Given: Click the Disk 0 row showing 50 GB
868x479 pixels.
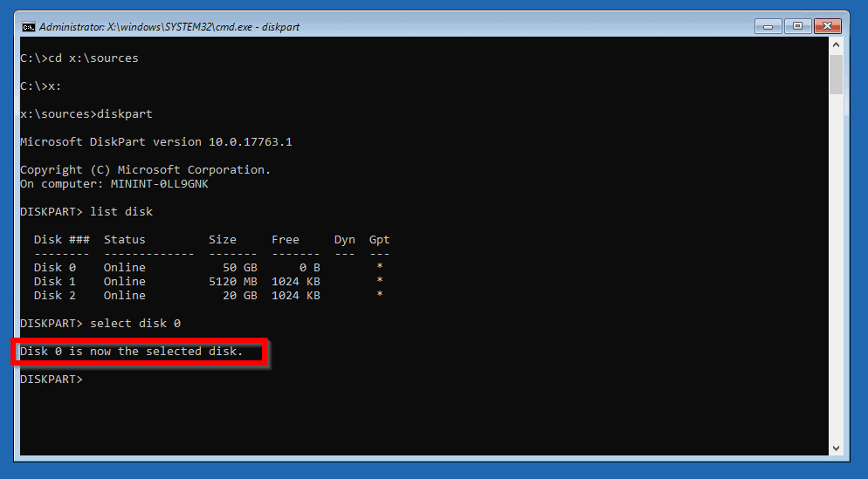Looking at the screenshot, I should pyautogui.click(x=208, y=268).
